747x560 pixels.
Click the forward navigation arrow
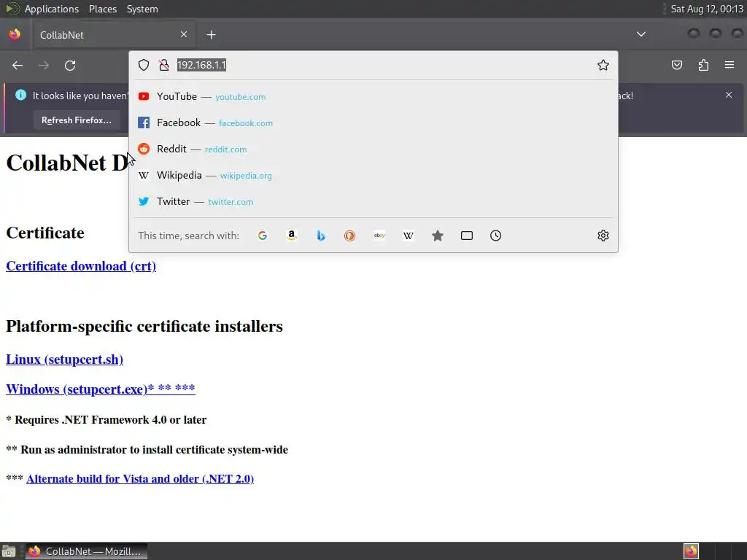(x=44, y=65)
